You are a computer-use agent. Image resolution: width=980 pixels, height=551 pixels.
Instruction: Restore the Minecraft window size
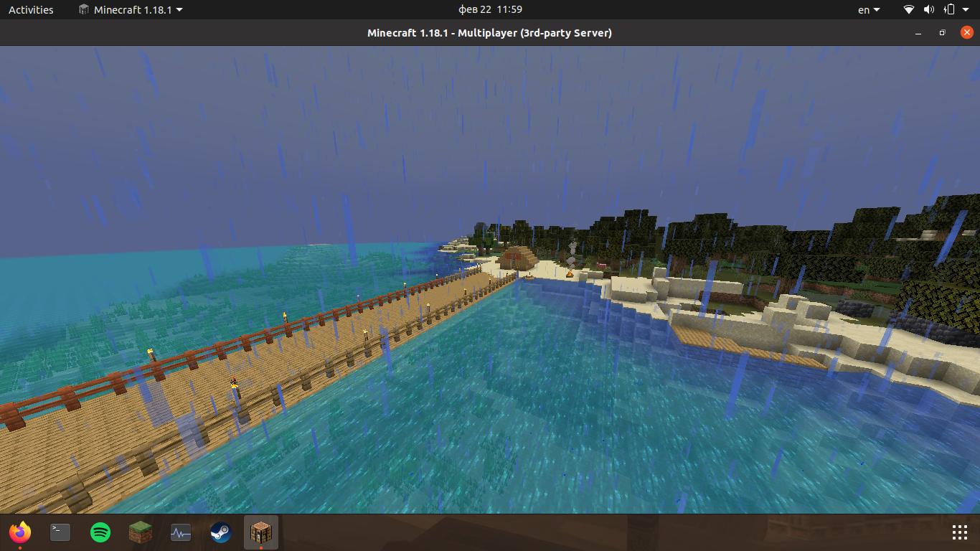point(943,33)
